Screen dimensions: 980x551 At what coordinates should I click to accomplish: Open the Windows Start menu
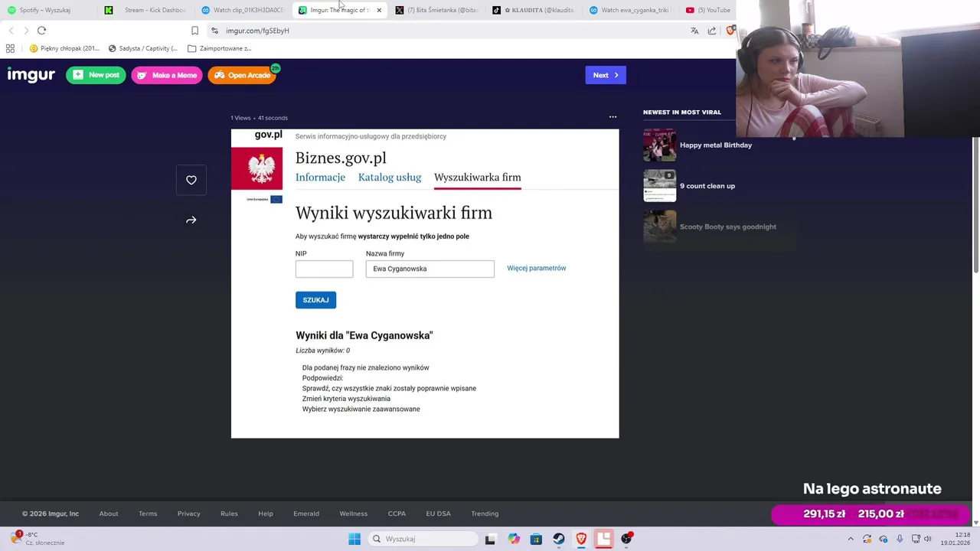(354, 539)
